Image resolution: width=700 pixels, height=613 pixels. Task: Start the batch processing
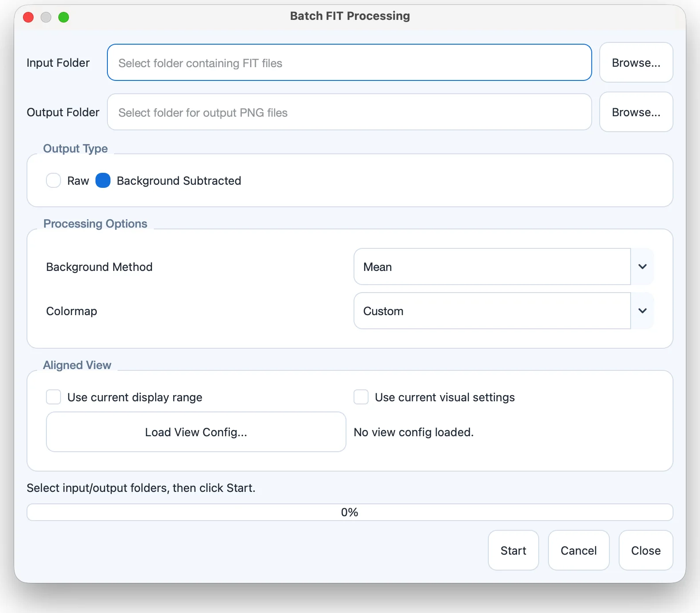513,550
